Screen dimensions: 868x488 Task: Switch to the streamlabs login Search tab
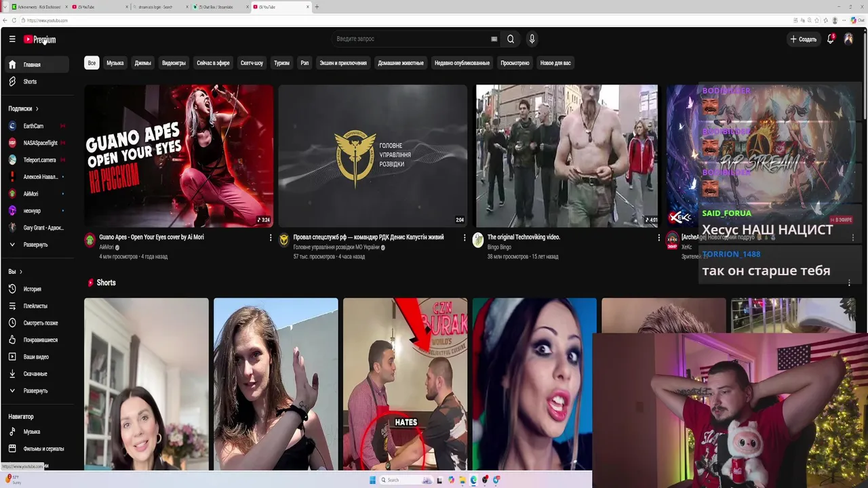(x=159, y=7)
